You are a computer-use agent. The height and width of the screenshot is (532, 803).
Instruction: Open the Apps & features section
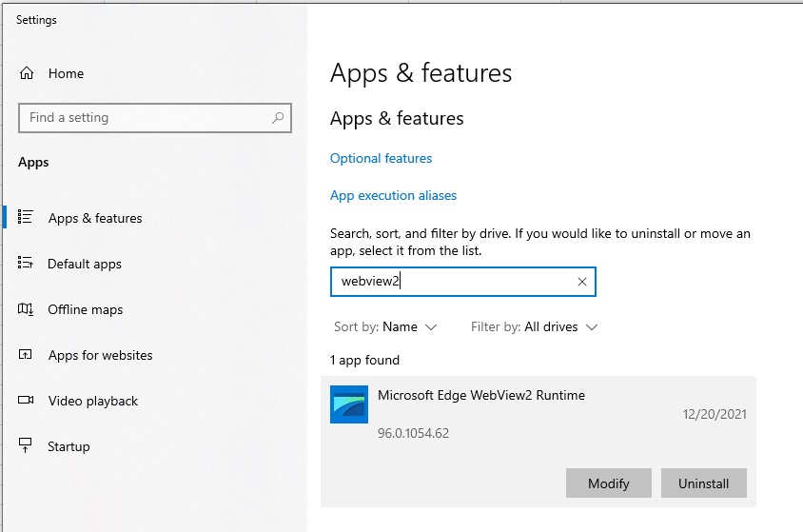coord(95,218)
